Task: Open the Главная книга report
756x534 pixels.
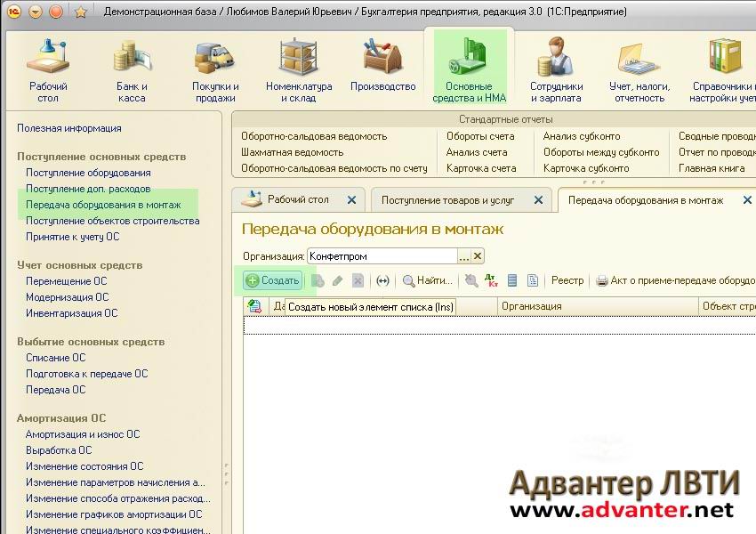Action: point(712,168)
